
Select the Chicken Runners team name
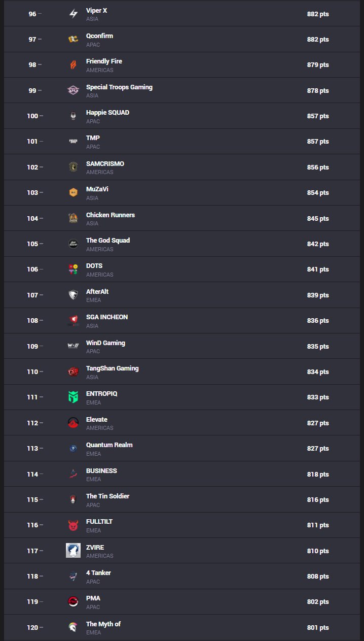[x=111, y=215]
